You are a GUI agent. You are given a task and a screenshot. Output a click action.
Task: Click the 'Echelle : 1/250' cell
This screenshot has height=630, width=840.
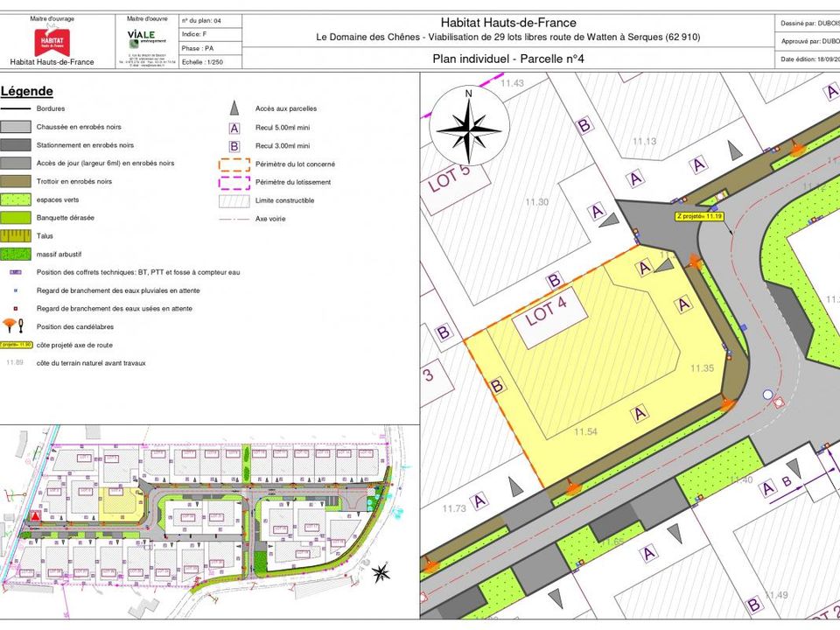(x=211, y=62)
